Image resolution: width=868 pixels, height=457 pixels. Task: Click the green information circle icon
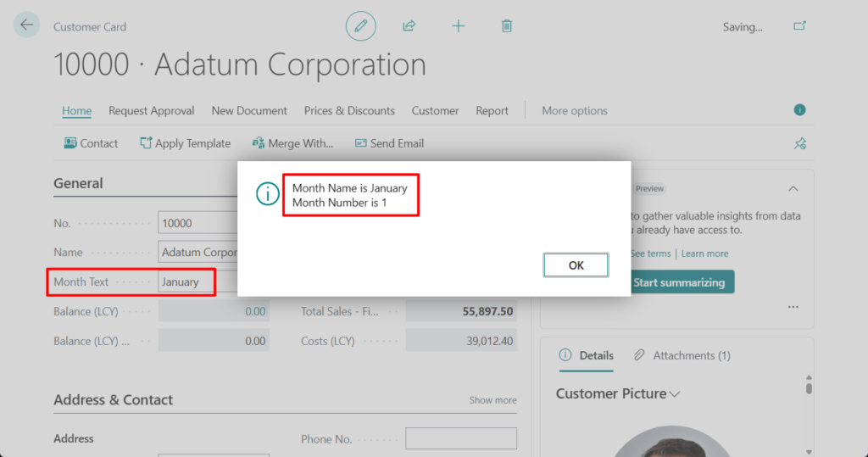(799, 110)
